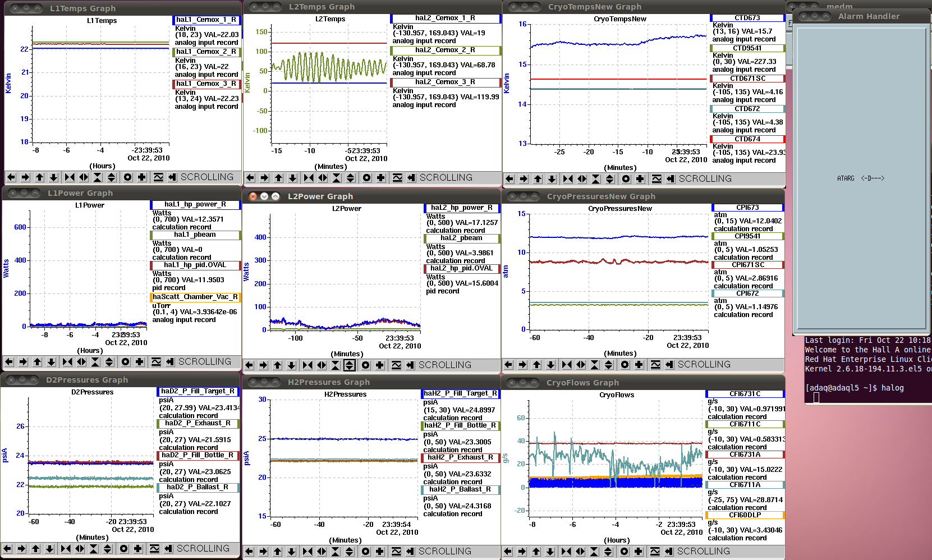Pan left arrow in H2Pressures toolbar
Viewport: 932px width, 560px height.
point(249,552)
